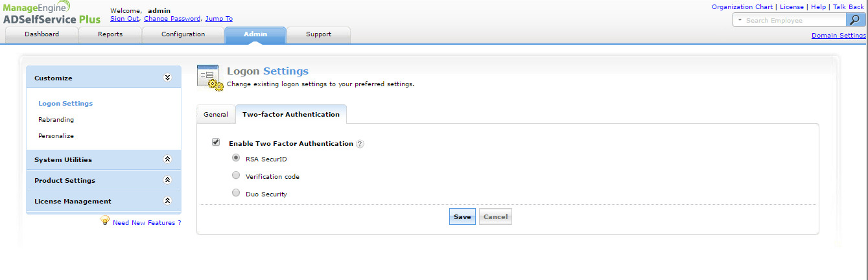Screen dimensions: 868x280
Task: Select the Verification code radio button
Action: 236,176
